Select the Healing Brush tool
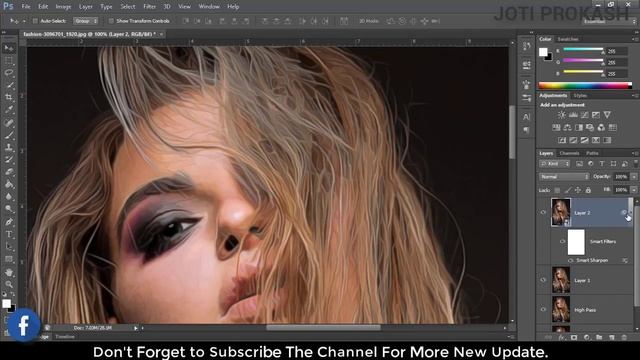The height and width of the screenshot is (360, 640). click(9, 122)
